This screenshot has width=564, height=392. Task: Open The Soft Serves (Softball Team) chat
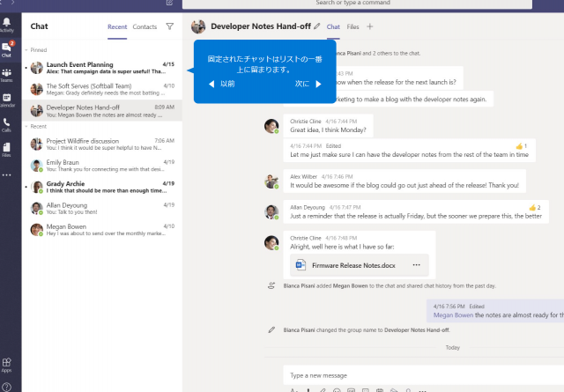(x=102, y=89)
